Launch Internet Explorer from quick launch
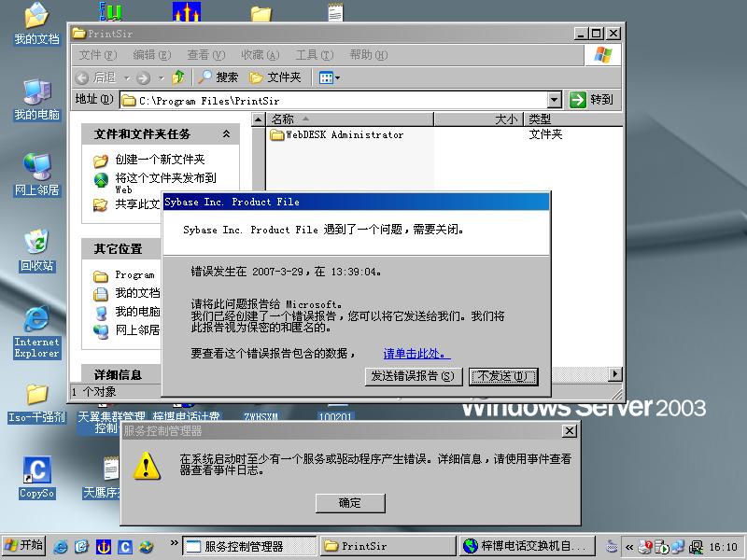The width and height of the screenshot is (747, 560). 61,547
